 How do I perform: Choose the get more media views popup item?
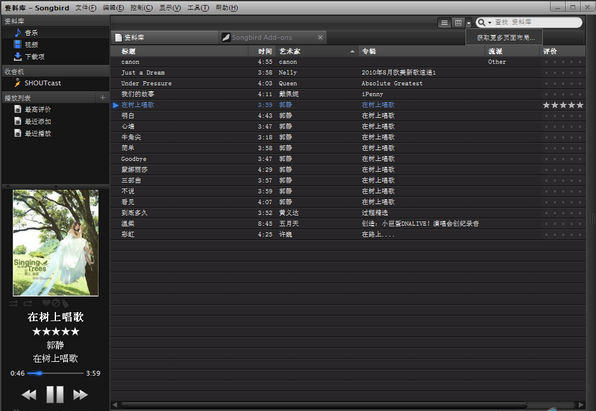504,38
